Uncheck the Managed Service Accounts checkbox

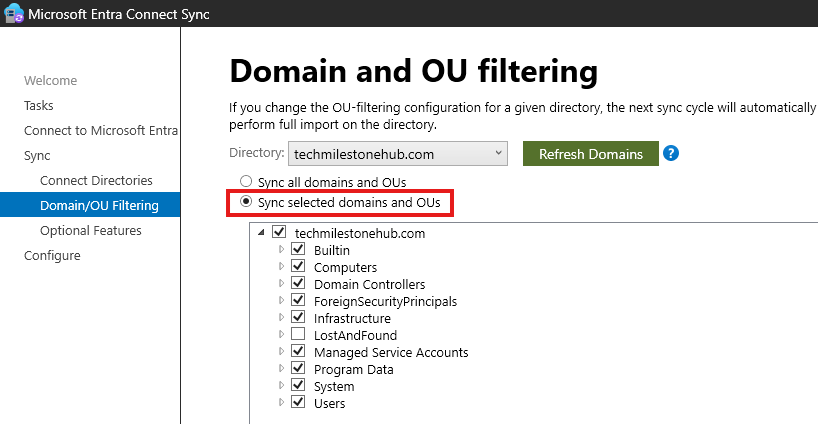(298, 350)
